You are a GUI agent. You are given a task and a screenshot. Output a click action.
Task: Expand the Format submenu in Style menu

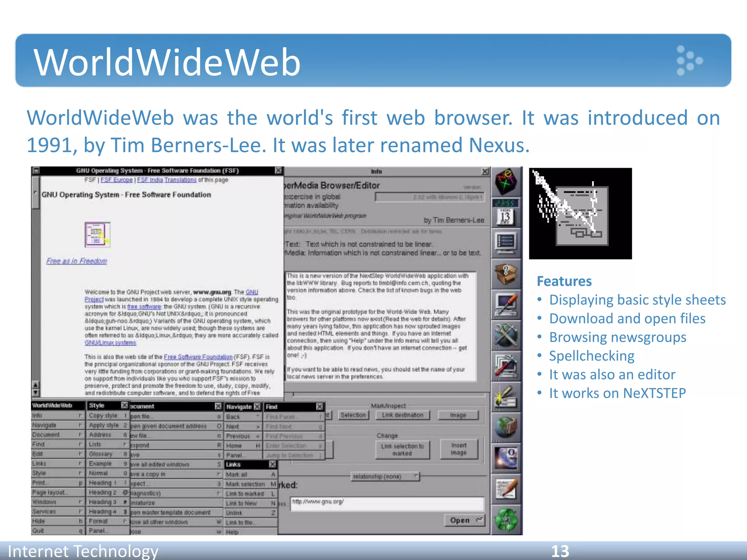pos(108,521)
